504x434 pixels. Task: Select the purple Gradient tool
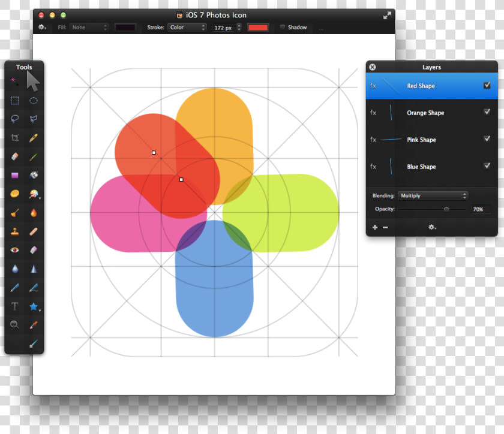pos(14,175)
